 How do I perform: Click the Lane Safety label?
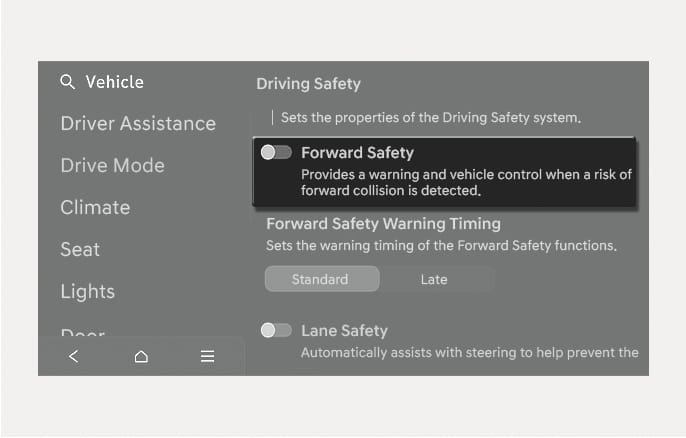click(x=344, y=331)
